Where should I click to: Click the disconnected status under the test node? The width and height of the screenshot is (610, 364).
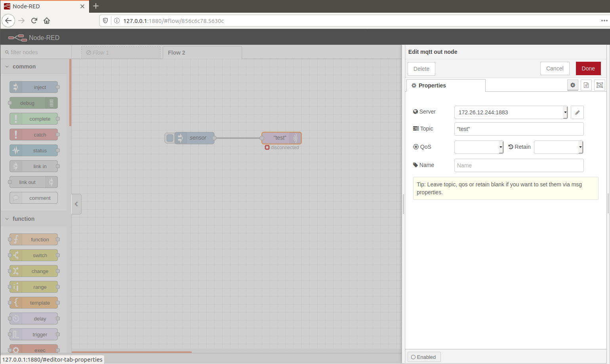coord(282,148)
